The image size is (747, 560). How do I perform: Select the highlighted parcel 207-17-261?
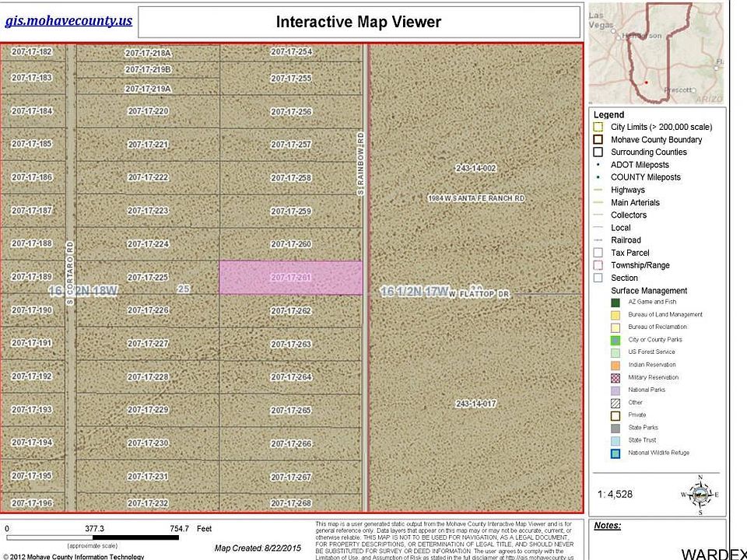(x=290, y=278)
